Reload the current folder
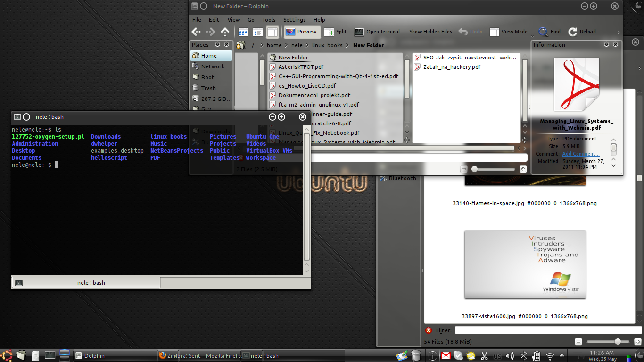This screenshot has height=362, width=644. pos(582,32)
